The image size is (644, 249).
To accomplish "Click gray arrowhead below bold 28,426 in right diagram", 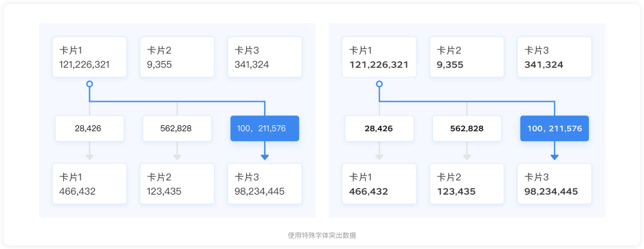I will 379,158.
